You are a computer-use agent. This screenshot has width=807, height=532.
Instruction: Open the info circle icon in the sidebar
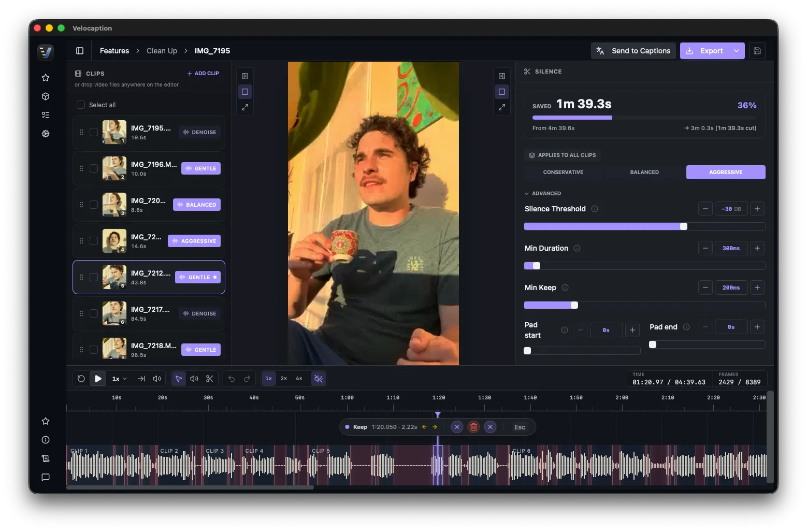(x=46, y=440)
